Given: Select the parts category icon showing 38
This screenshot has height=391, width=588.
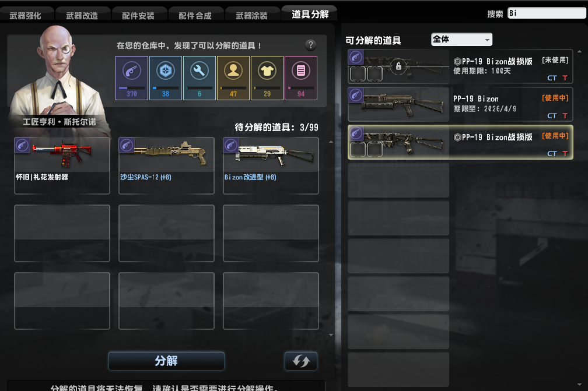Looking at the screenshot, I should (166, 78).
